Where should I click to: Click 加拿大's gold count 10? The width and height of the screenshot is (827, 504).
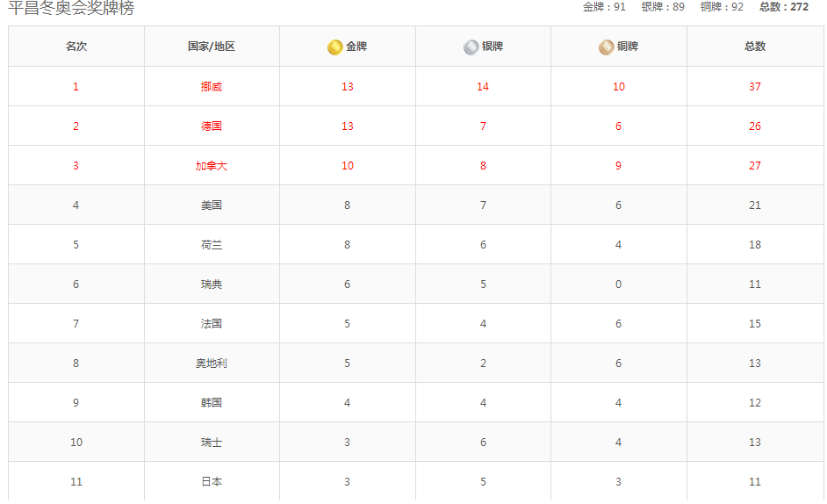pos(348,166)
